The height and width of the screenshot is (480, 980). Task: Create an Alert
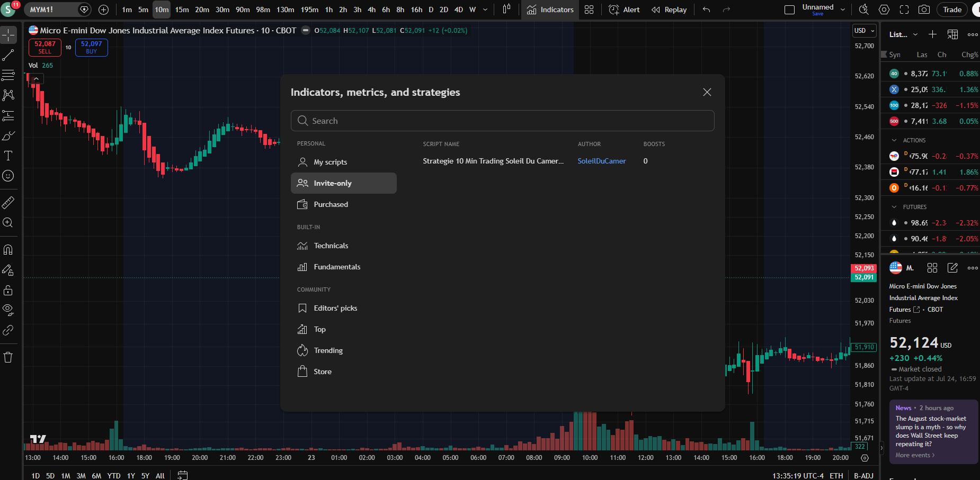[624, 10]
